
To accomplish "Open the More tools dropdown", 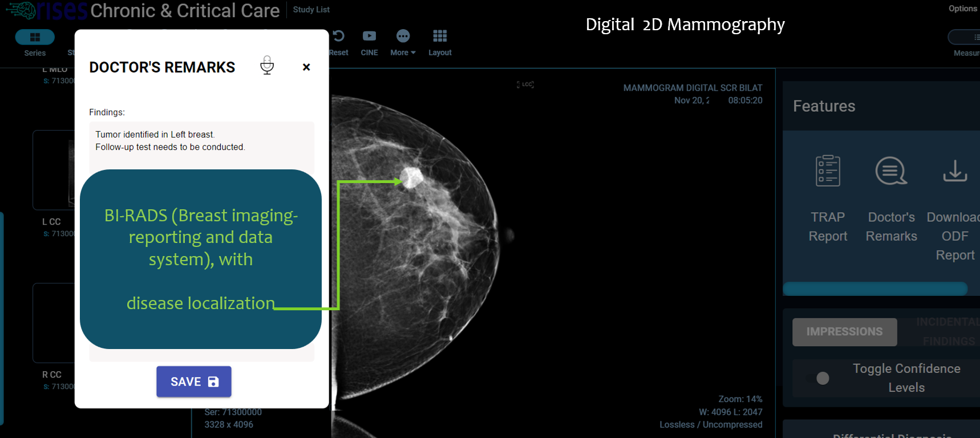I will 403,43.
